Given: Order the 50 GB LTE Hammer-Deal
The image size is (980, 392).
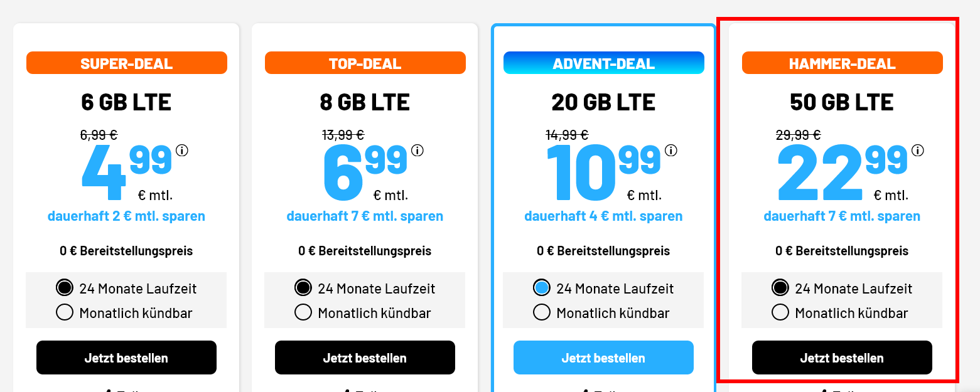Looking at the screenshot, I should click(x=842, y=358).
